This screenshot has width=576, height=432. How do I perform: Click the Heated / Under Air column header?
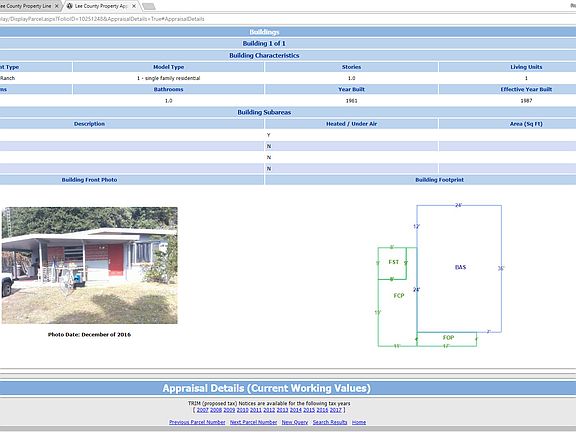coord(351,124)
